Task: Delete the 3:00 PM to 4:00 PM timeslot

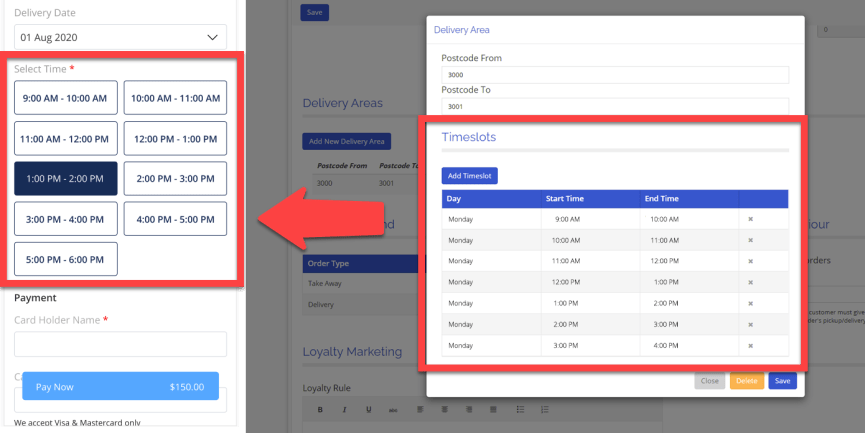Action: pos(750,346)
